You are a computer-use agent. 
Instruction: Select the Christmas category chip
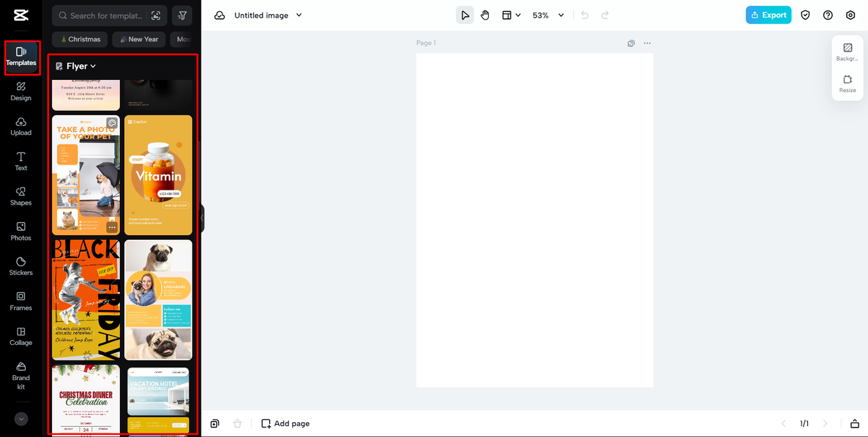[80, 39]
